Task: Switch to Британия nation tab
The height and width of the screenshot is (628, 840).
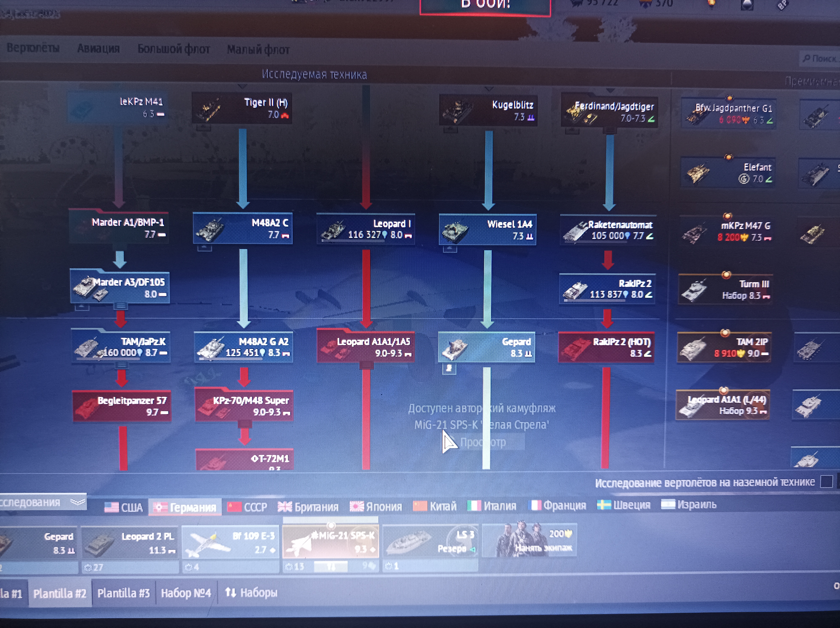Action: 308,506
